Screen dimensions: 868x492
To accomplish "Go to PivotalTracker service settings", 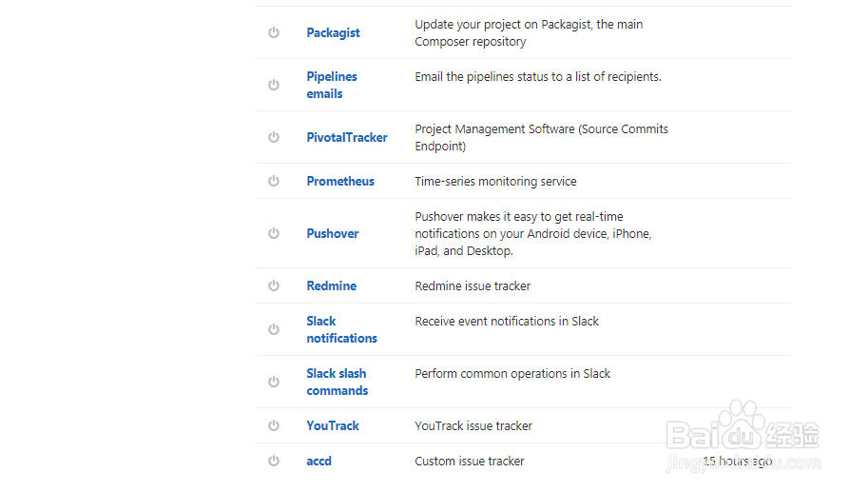I will [x=347, y=137].
